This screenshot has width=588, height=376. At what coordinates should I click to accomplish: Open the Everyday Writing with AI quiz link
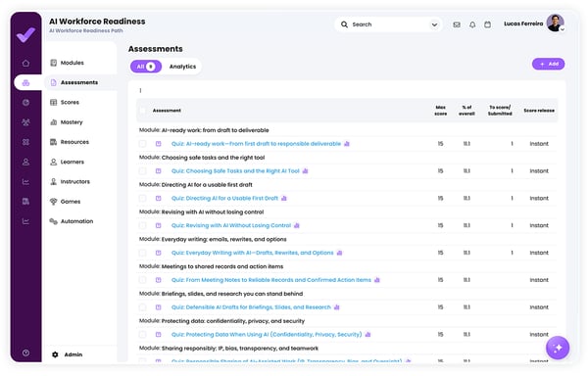pyautogui.click(x=253, y=253)
